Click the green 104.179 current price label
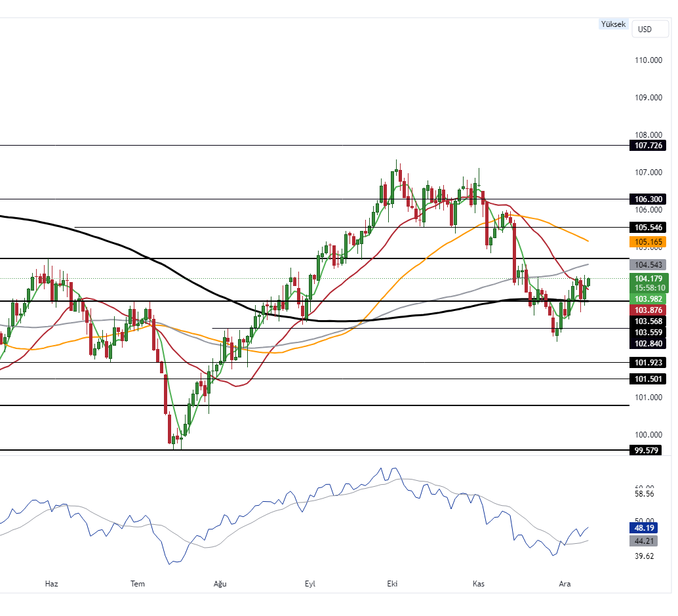Viewport: 678px width, 616px height. pos(647,278)
